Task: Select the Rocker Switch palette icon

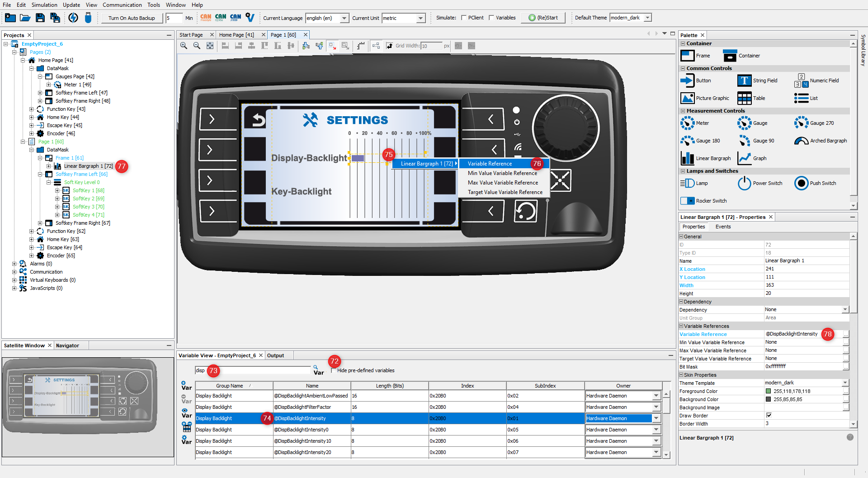Action: click(688, 201)
